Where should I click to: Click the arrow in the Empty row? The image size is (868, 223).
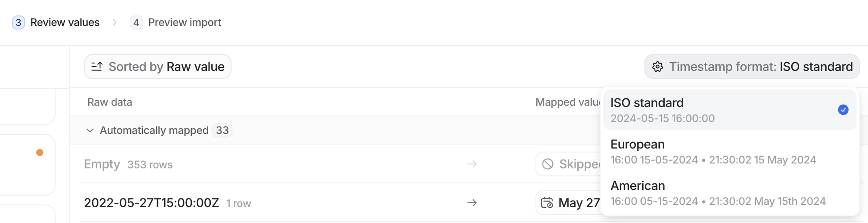pyautogui.click(x=472, y=164)
